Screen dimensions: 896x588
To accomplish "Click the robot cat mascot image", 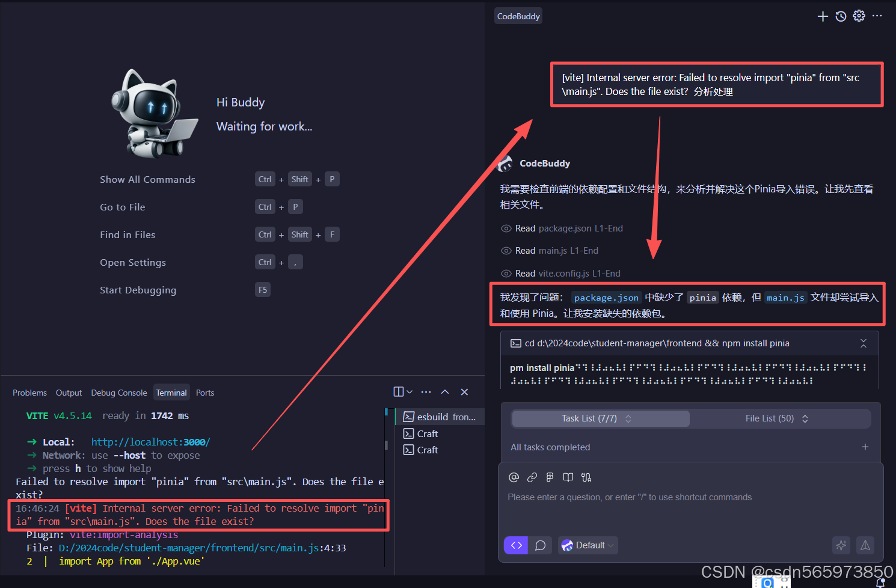I will coord(154,114).
